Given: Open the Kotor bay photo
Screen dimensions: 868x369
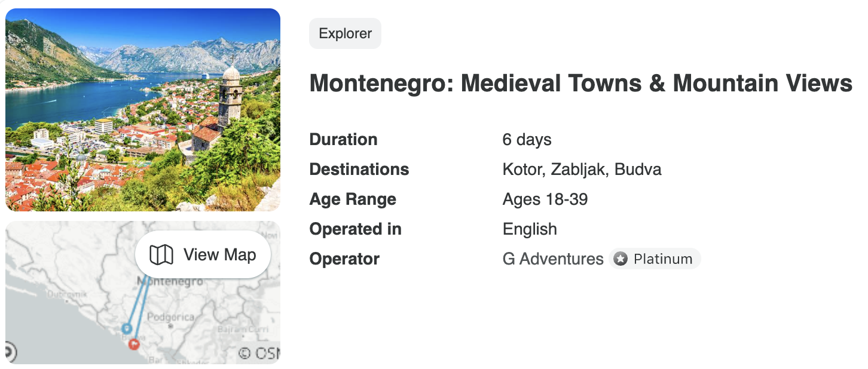Looking at the screenshot, I should pos(143,110).
